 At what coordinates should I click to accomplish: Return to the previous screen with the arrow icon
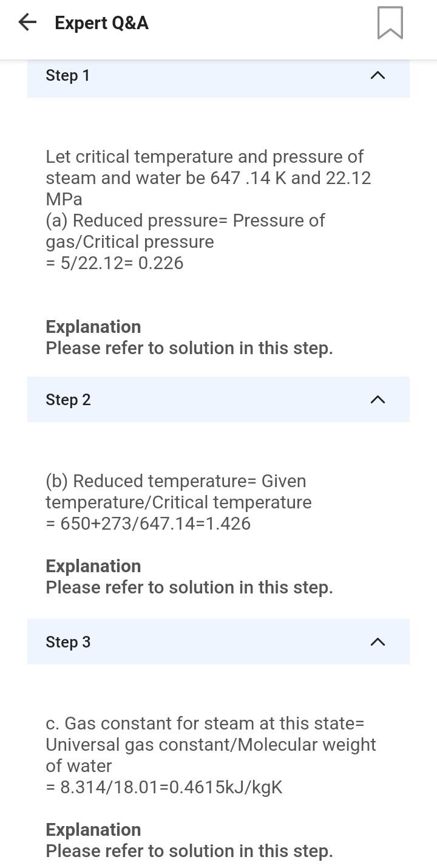(x=26, y=22)
